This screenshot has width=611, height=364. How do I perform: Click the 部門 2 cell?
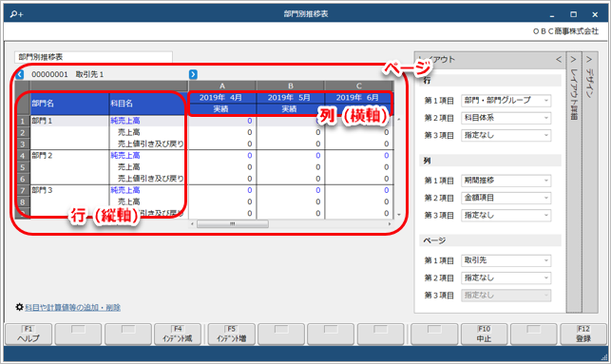tap(69, 156)
